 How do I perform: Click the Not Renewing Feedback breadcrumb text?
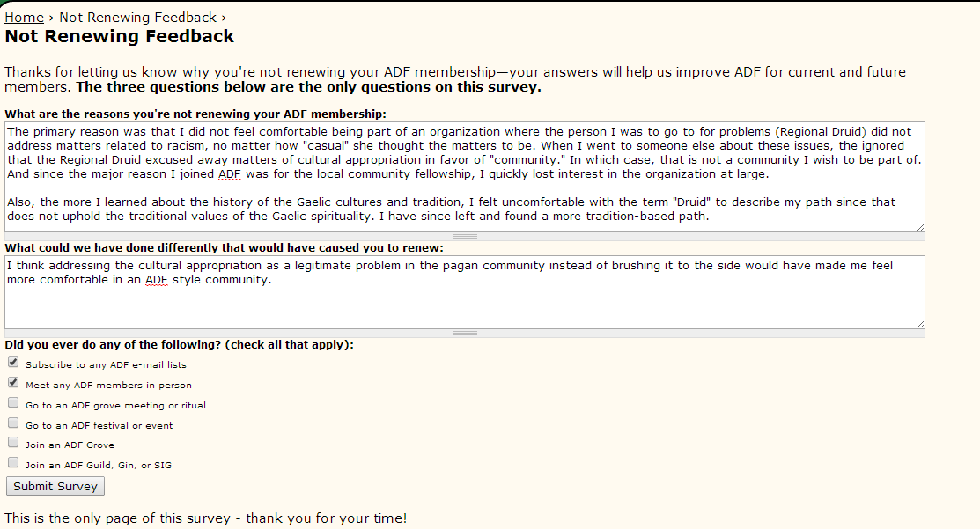[x=138, y=18]
